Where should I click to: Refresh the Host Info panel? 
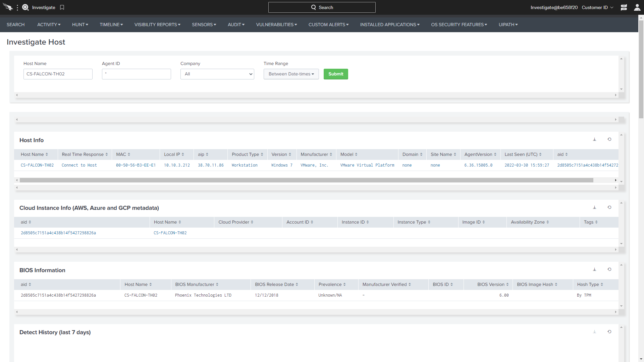pos(609,139)
